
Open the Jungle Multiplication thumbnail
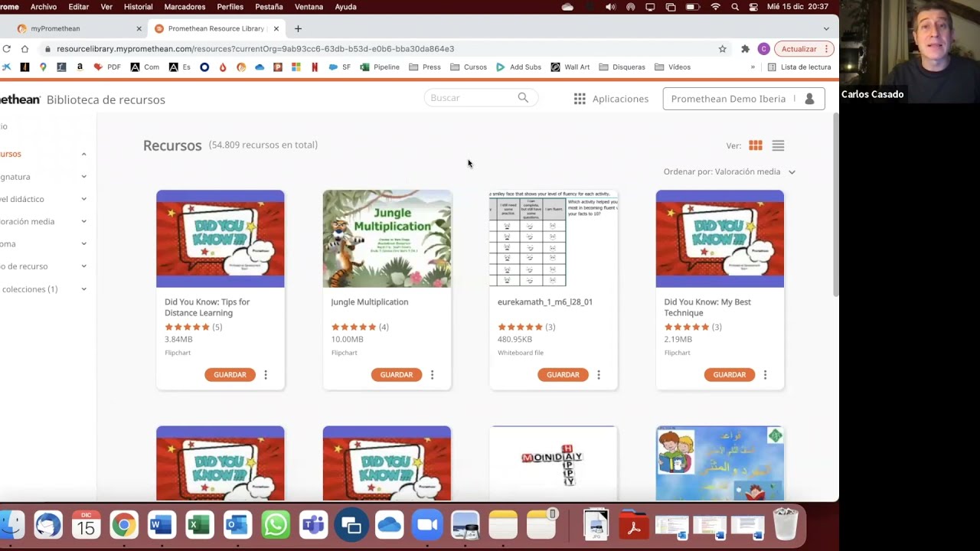tap(387, 239)
